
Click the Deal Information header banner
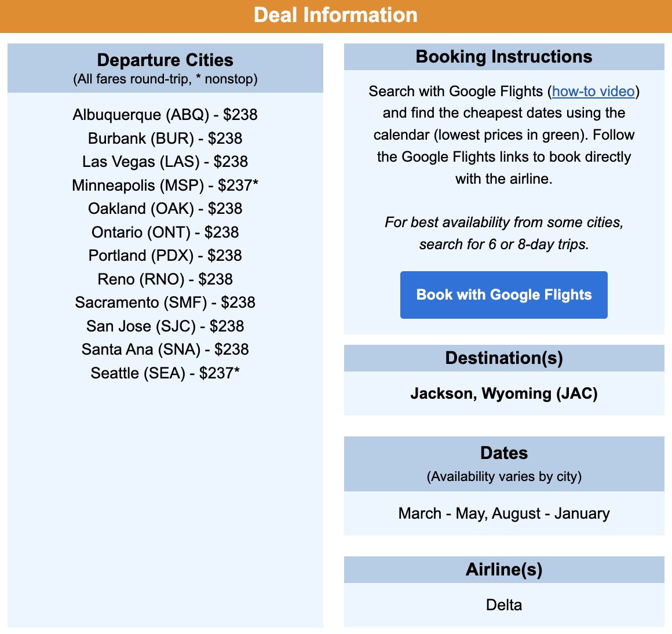pos(336,15)
